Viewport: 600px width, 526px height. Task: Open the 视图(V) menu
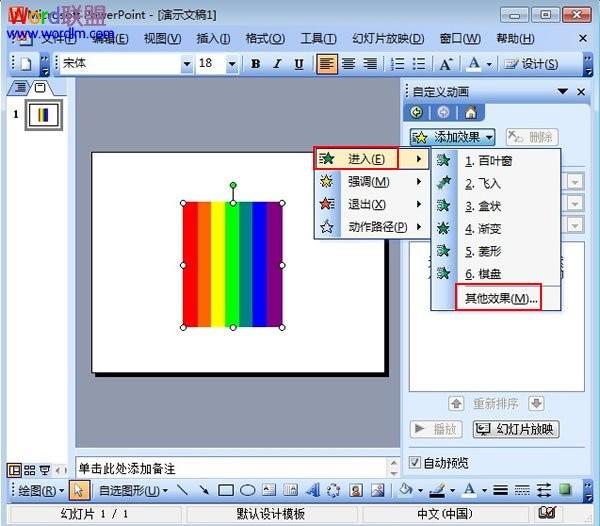(162, 39)
